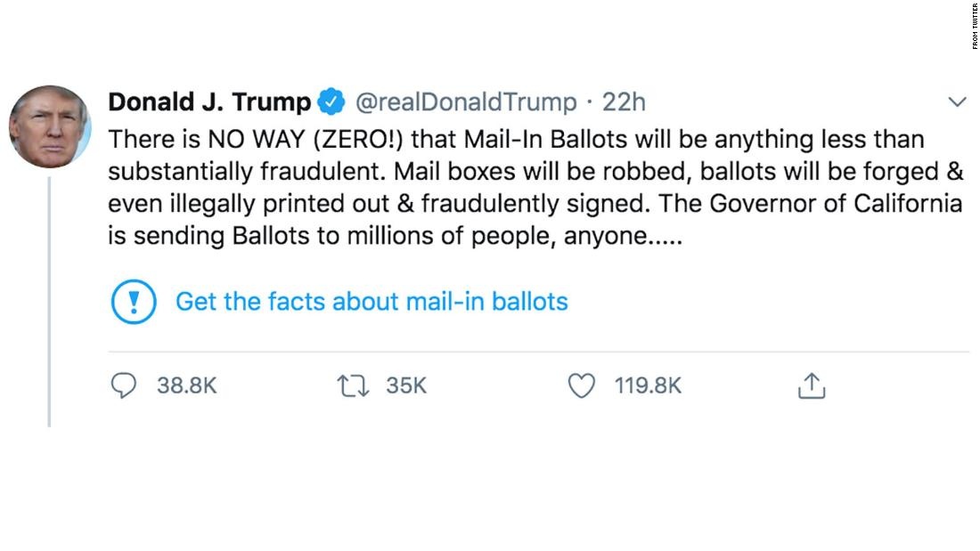
Task: Click the 38.8K replies count
Action: (x=187, y=385)
